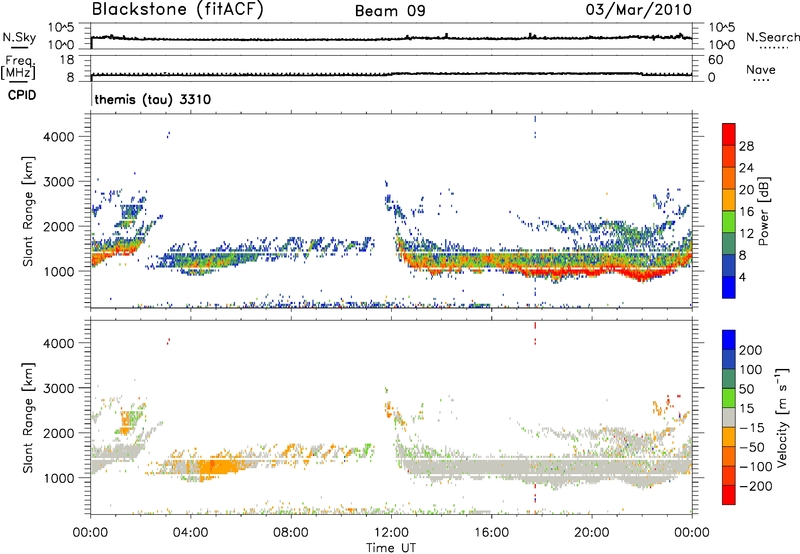The width and height of the screenshot is (800, 554).
Task: Click the 200 tick on velocity colorbar
Action: 751,350
